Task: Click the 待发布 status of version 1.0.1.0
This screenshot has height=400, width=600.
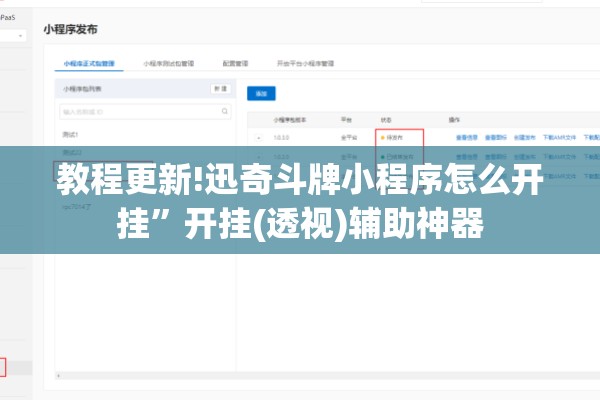Action: [x=392, y=137]
